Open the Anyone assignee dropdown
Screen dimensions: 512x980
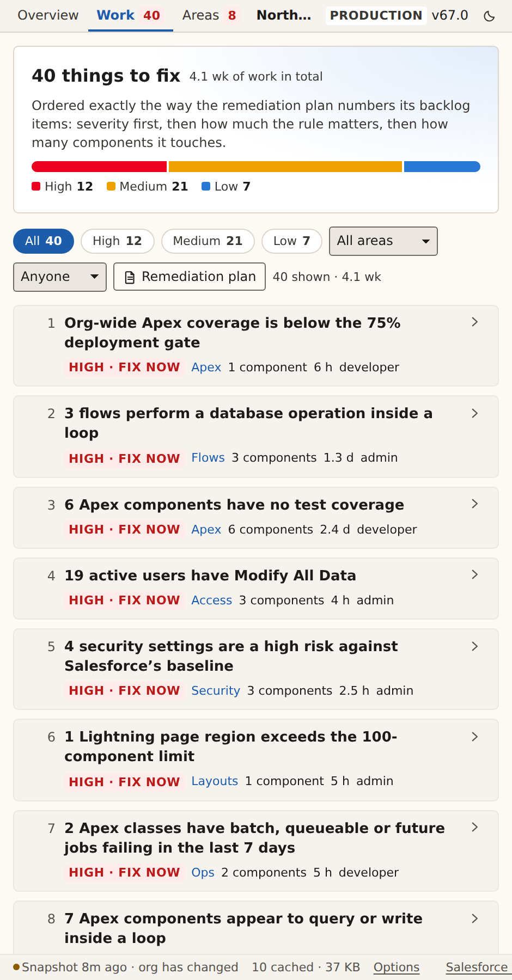pos(60,277)
